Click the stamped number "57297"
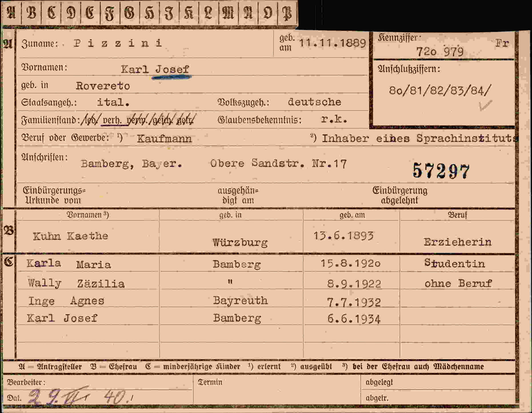 point(441,171)
